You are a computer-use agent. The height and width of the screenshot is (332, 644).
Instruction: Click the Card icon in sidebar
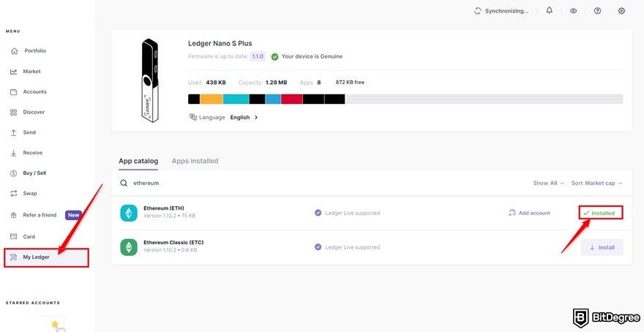pyautogui.click(x=14, y=236)
